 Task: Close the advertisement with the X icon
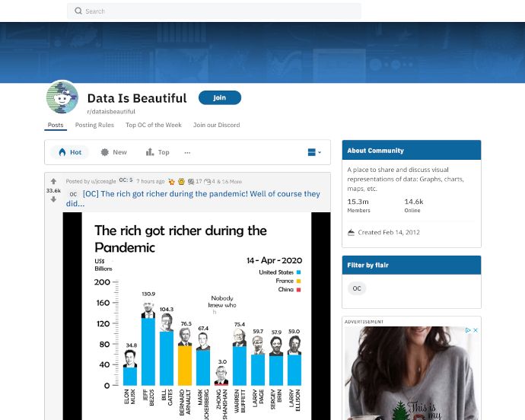[x=475, y=330]
